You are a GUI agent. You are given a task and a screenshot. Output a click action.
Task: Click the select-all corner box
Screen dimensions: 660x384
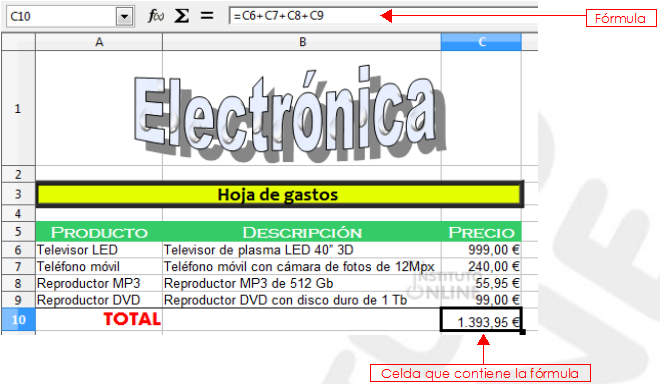click(18, 42)
